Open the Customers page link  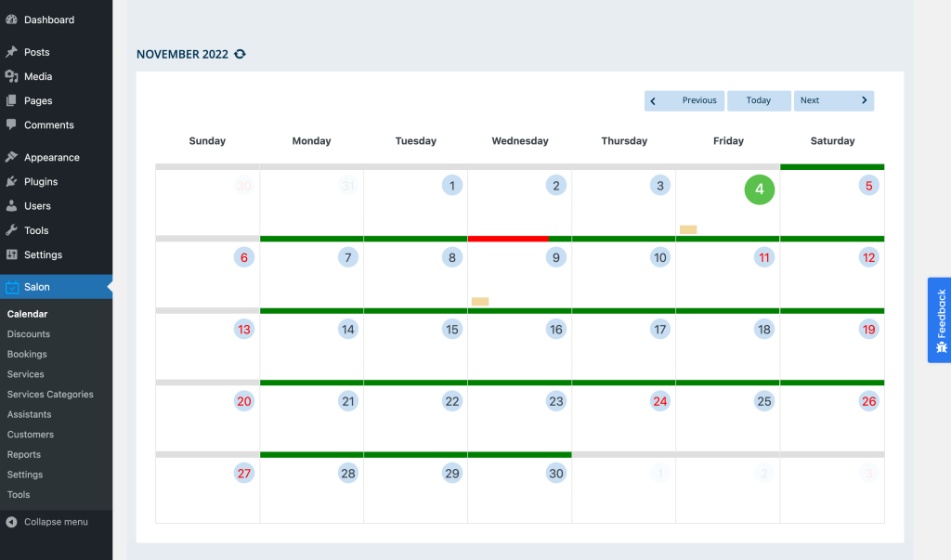click(31, 435)
